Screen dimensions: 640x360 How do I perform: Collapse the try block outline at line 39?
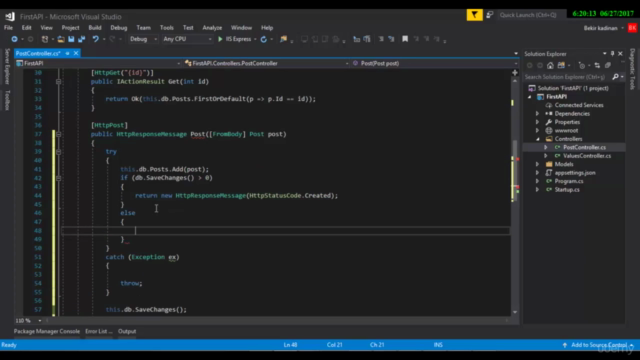click(x=58, y=151)
